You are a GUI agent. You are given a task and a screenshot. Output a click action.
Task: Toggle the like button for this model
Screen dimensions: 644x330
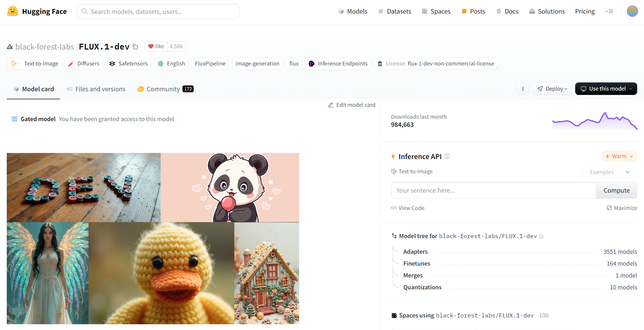tap(156, 46)
